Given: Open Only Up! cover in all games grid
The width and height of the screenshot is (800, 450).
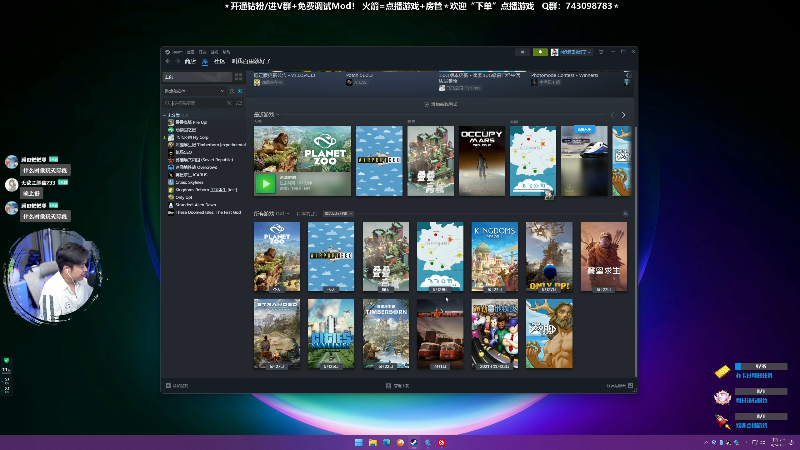Looking at the screenshot, I should (x=549, y=257).
